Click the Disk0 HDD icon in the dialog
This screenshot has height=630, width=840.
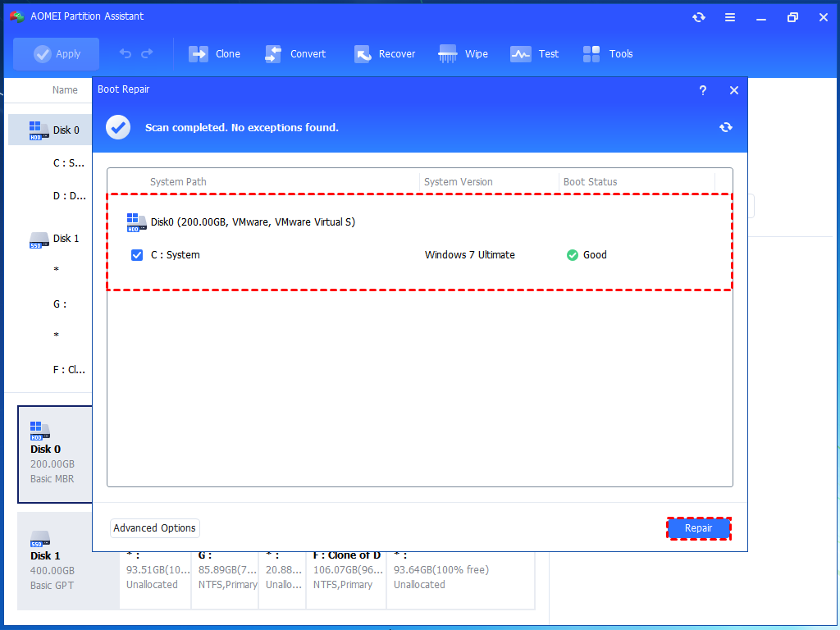coord(136,222)
